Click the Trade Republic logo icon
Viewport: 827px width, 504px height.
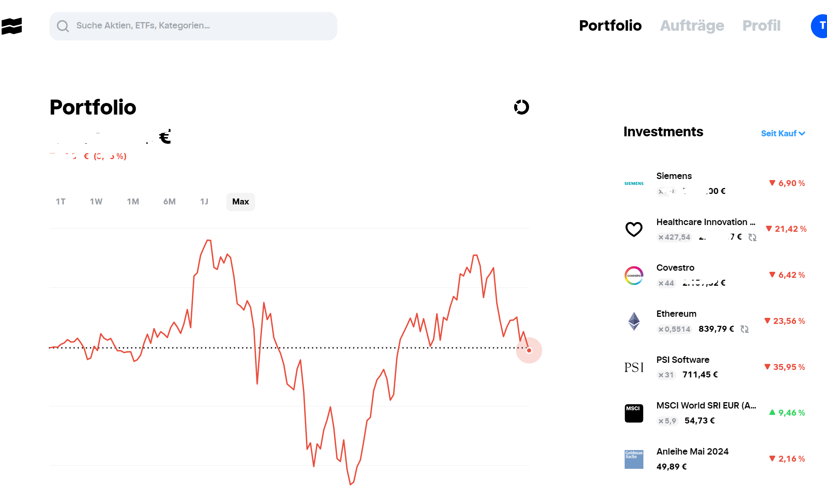[x=12, y=26]
